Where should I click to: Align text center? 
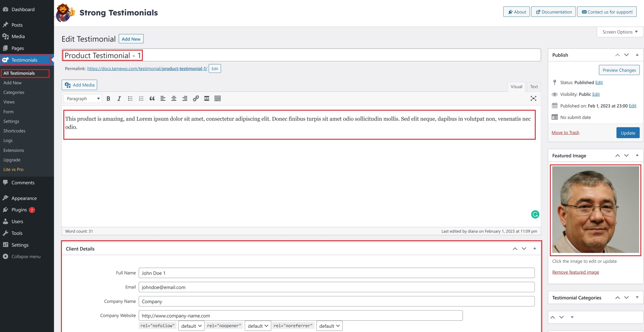[174, 99]
